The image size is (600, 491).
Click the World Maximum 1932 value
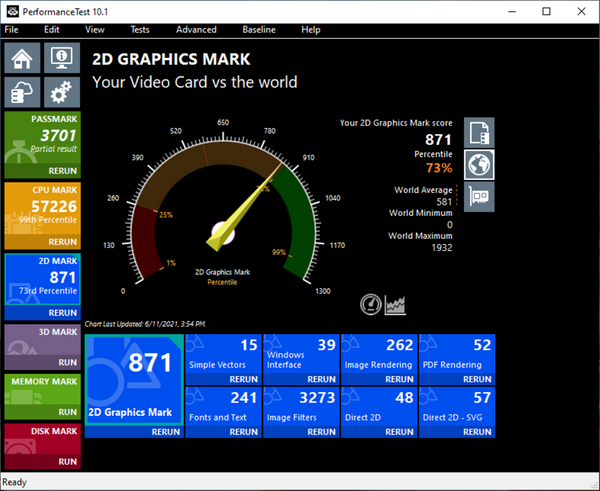pyautogui.click(x=442, y=248)
